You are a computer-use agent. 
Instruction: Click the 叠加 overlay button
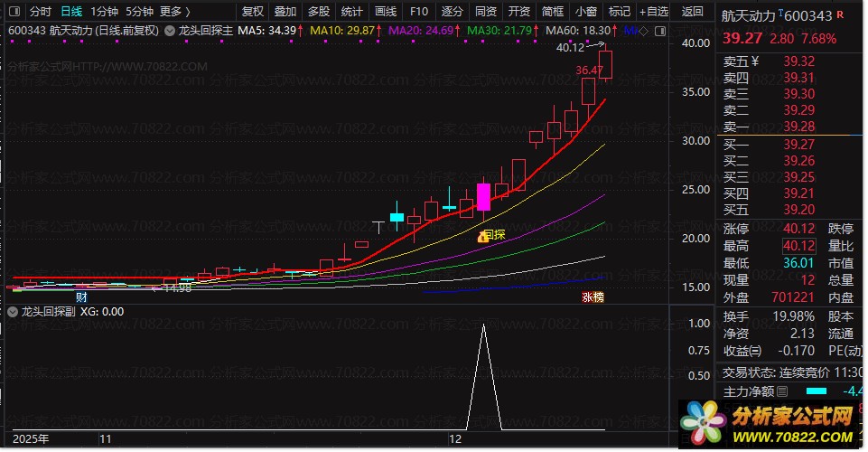(285, 11)
